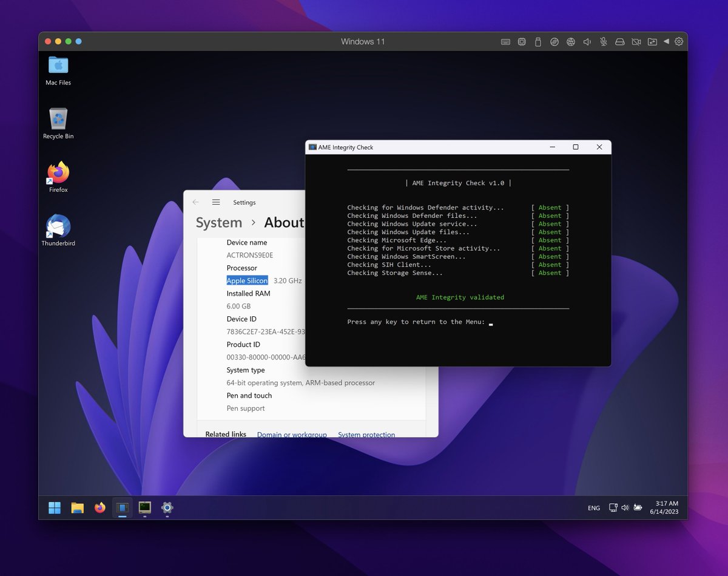728x576 pixels.
Task: Open the Settings hamburger navigation menu
Action: [x=216, y=202]
